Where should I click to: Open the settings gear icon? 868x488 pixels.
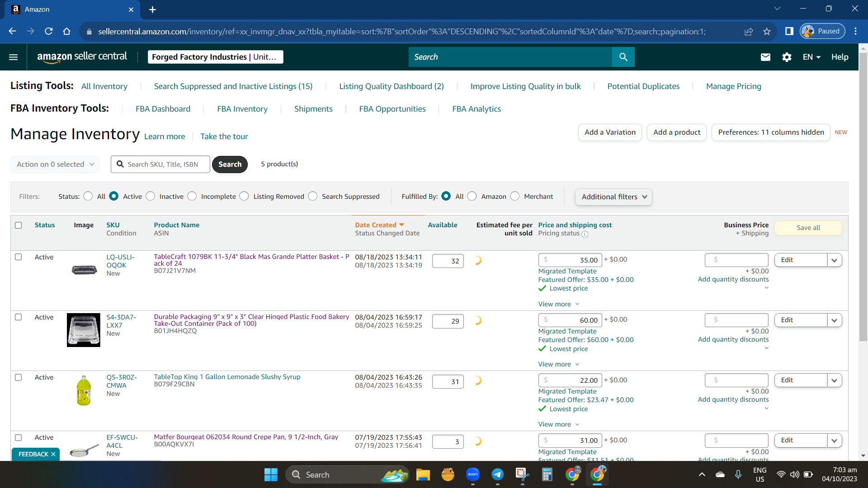tap(787, 57)
